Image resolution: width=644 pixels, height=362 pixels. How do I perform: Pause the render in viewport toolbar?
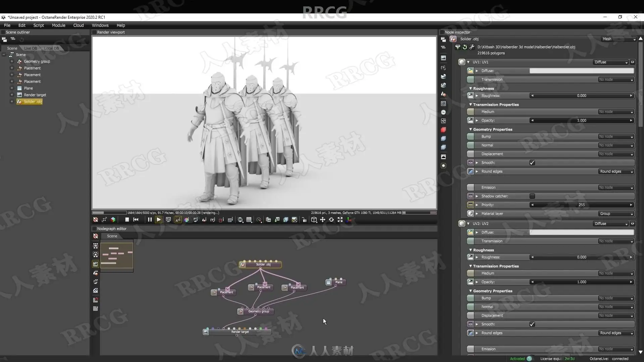pyautogui.click(x=150, y=220)
